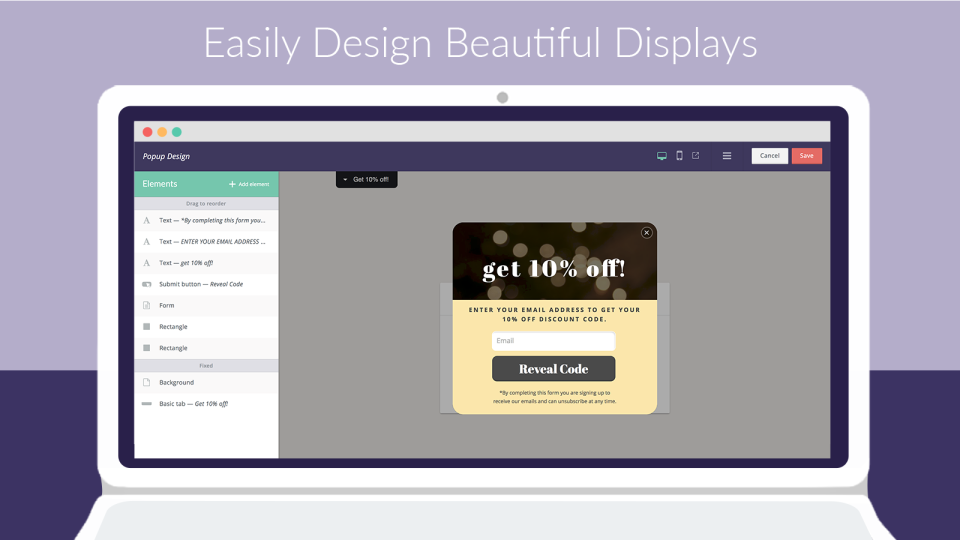Image resolution: width=960 pixels, height=540 pixels.
Task: Click the Cancel button
Action: [x=770, y=156]
